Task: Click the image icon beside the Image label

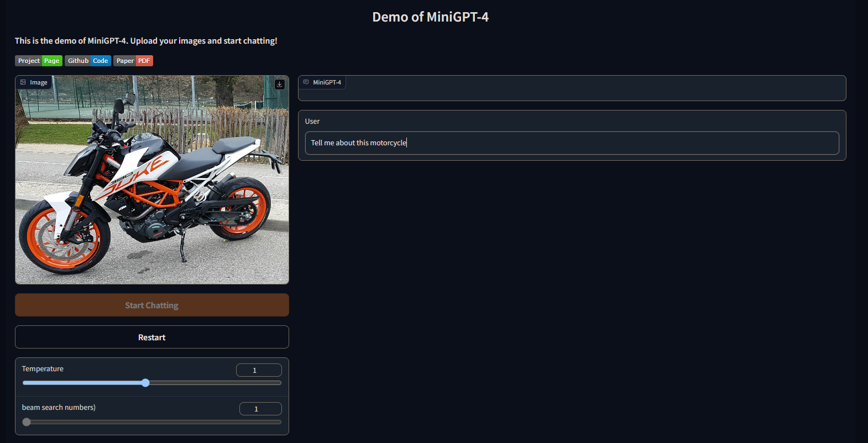Action: point(23,82)
